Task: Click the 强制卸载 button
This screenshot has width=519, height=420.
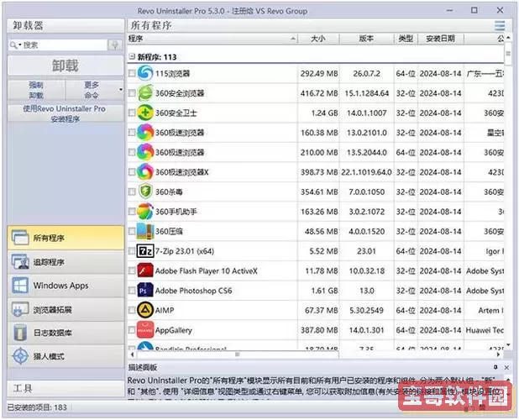Action: [36, 90]
